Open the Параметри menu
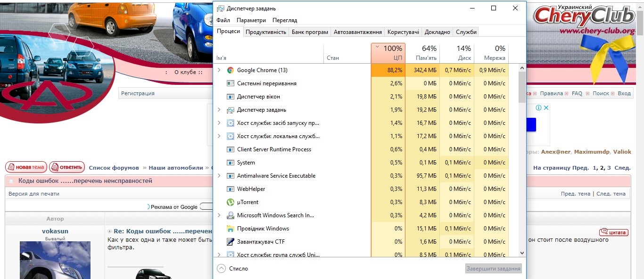The width and height of the screenshot is (644, 279). pos(251,20)
